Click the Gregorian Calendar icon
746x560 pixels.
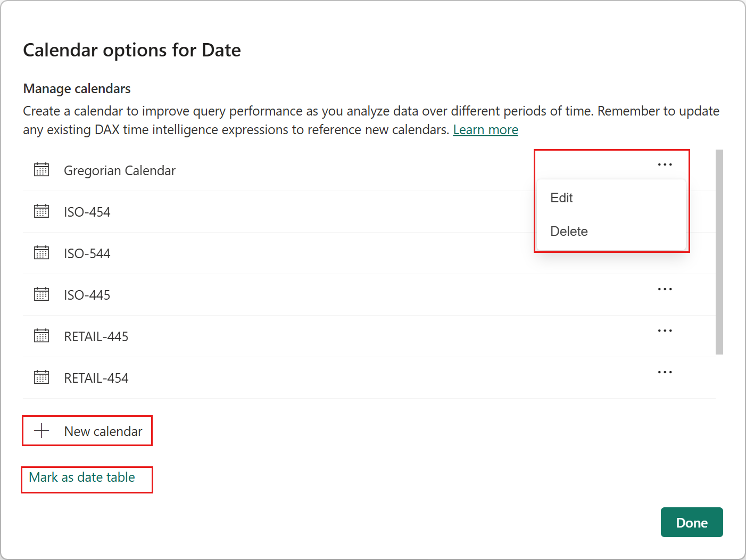coord(42,170)
